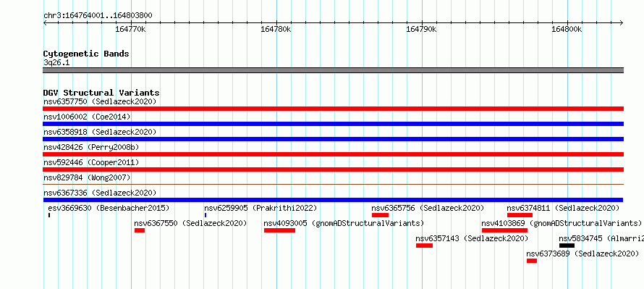Click the esv3669630 (Besenbacher2015) label

coord(109,208)
